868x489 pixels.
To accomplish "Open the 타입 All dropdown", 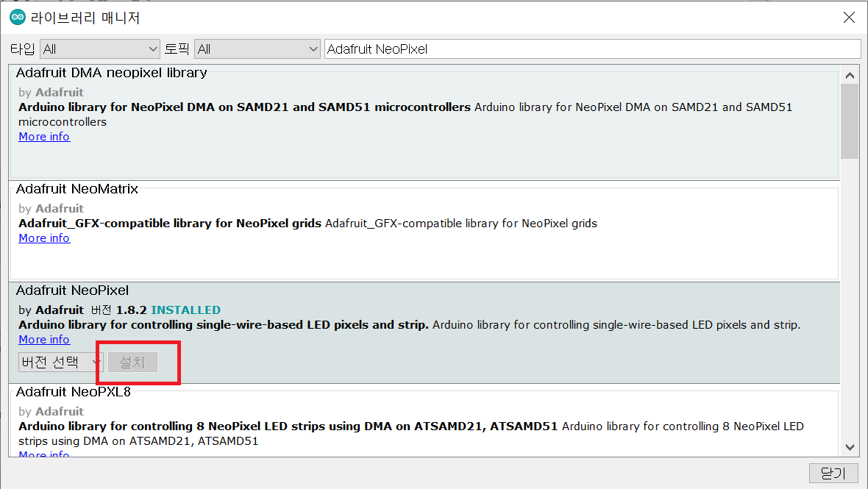I will pyautogui.click(x=99, y=49).
